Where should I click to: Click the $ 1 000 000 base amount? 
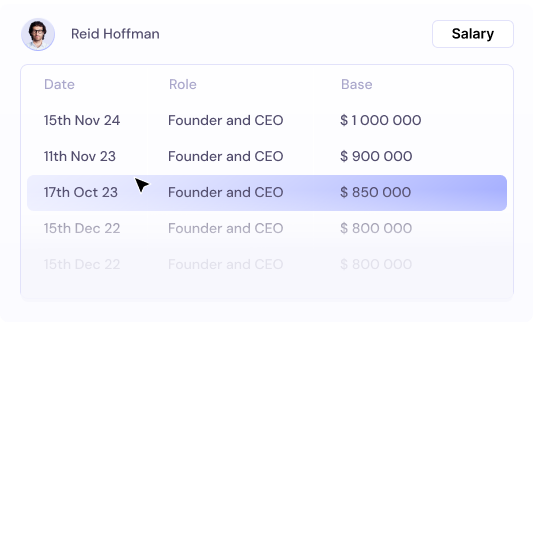pos(381,120)
